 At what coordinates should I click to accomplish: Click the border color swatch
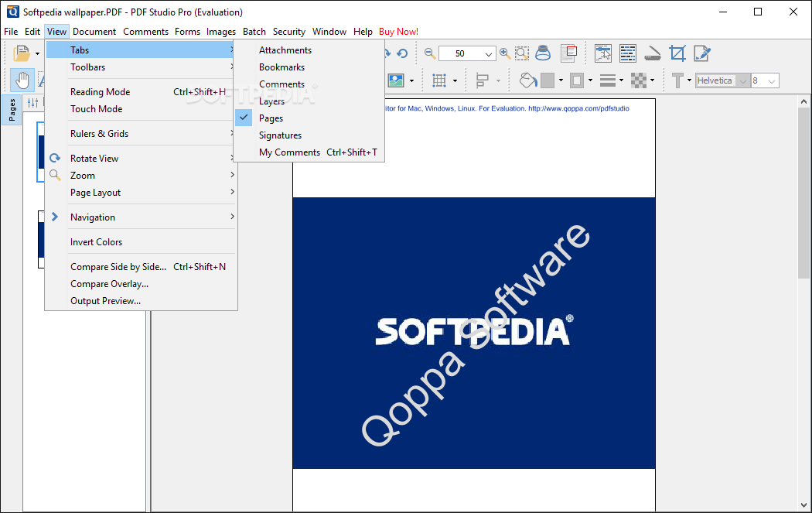pyautogui.click(x=577, y=80)
